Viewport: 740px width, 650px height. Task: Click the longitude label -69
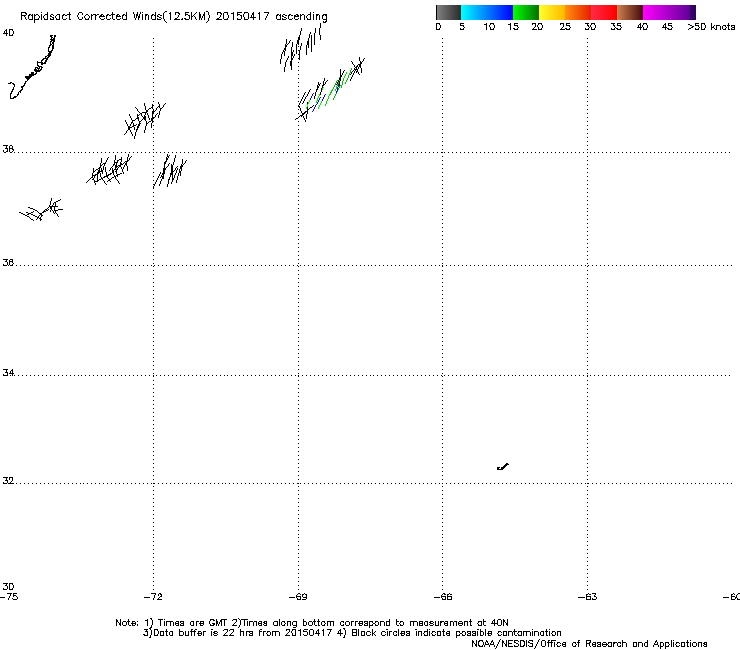(298, 597)
